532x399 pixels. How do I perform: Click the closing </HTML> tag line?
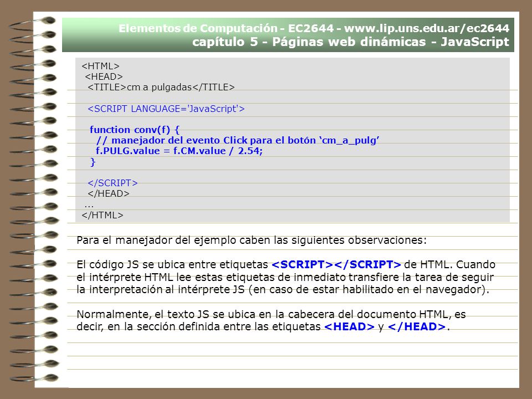point(103,215)
